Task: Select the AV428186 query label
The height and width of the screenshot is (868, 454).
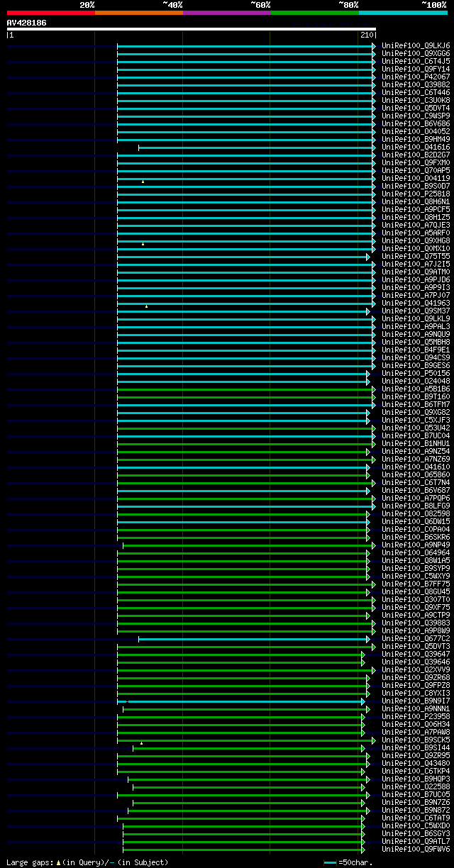Action: [x=27, y=23]
